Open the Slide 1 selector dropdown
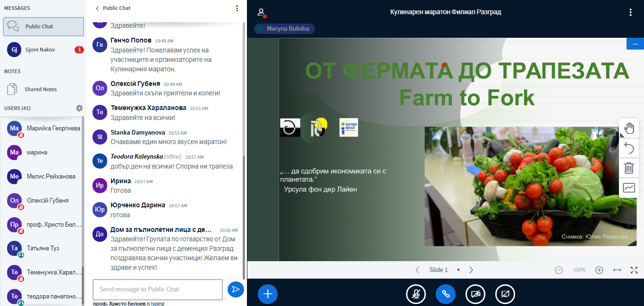The width and height of the screenshot is (644, 306). 444,270
